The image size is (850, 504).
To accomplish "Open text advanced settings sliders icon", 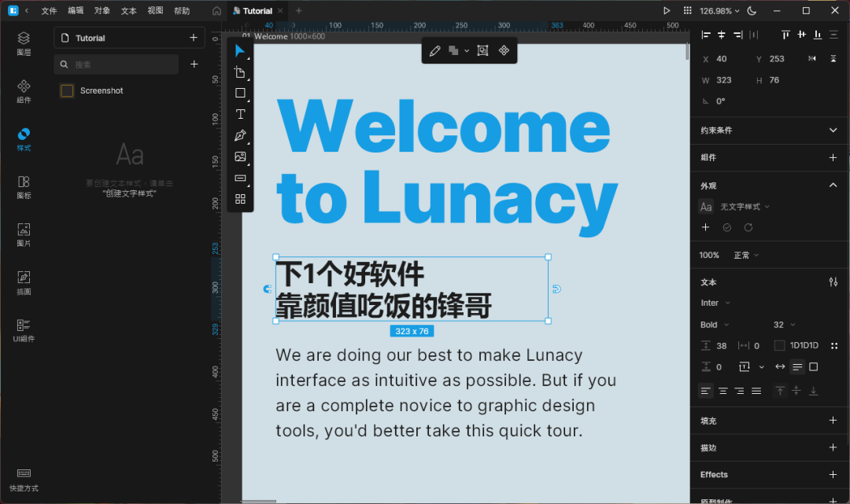I will tap(833, 282).
